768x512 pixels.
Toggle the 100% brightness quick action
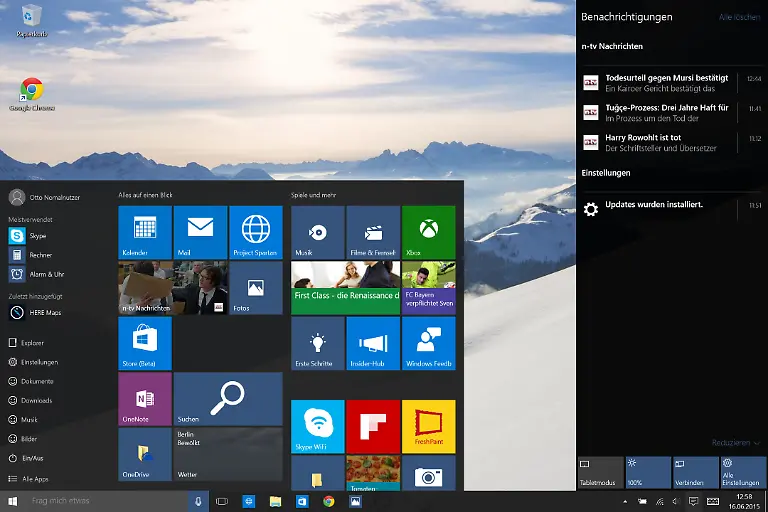pyautogui.click(x=648, y=473)
